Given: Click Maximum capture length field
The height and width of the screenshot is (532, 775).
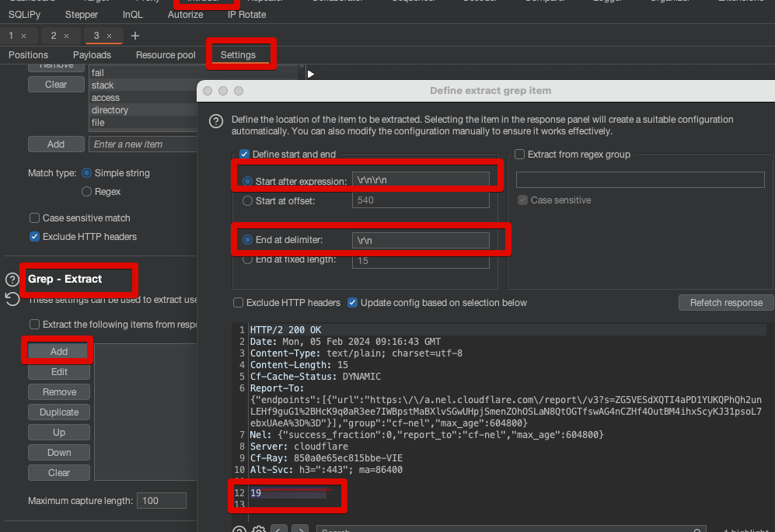Looking at the screenshot, I should 162,500.
